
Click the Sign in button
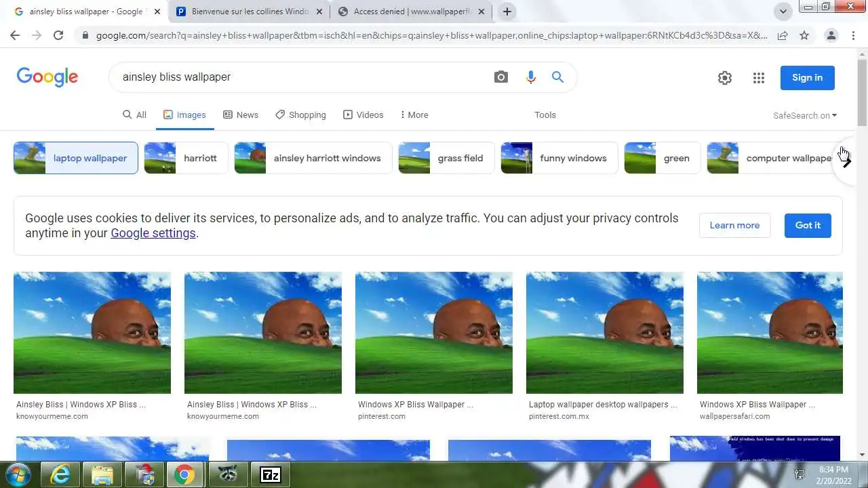point(807,78)
